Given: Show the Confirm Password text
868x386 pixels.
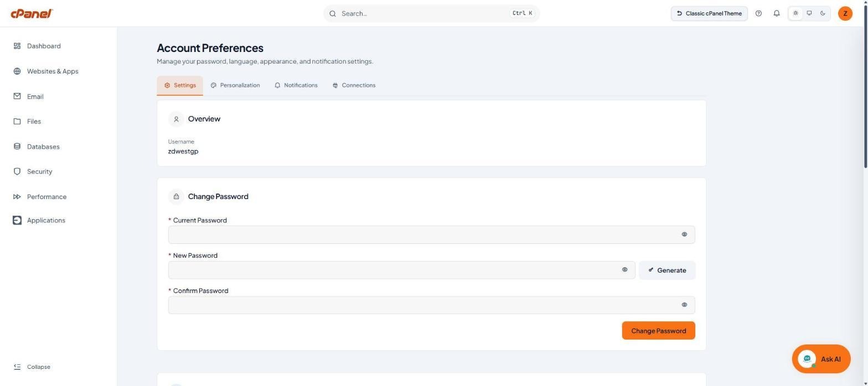Looking at the screenshot, I should point(684,305).
